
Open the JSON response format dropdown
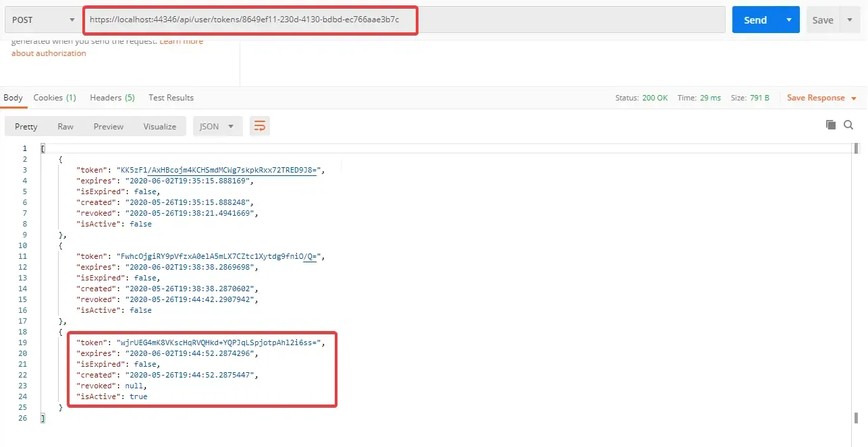point(217,126)
